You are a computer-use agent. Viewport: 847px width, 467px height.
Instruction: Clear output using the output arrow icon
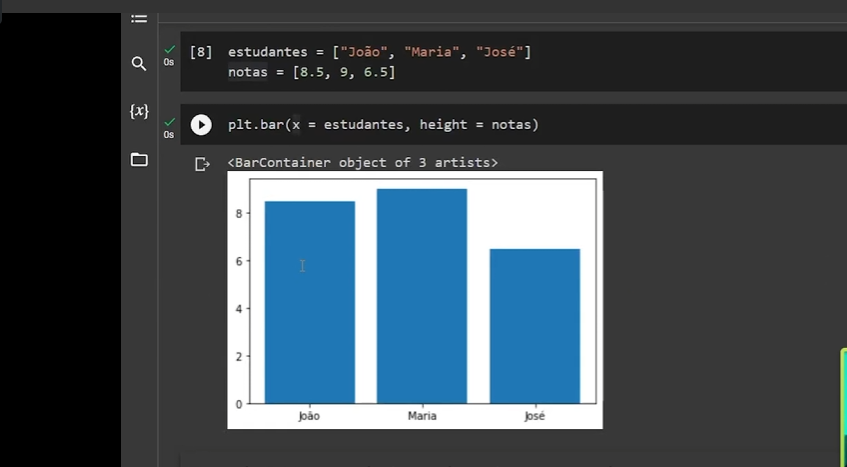[x=202, y=164]
